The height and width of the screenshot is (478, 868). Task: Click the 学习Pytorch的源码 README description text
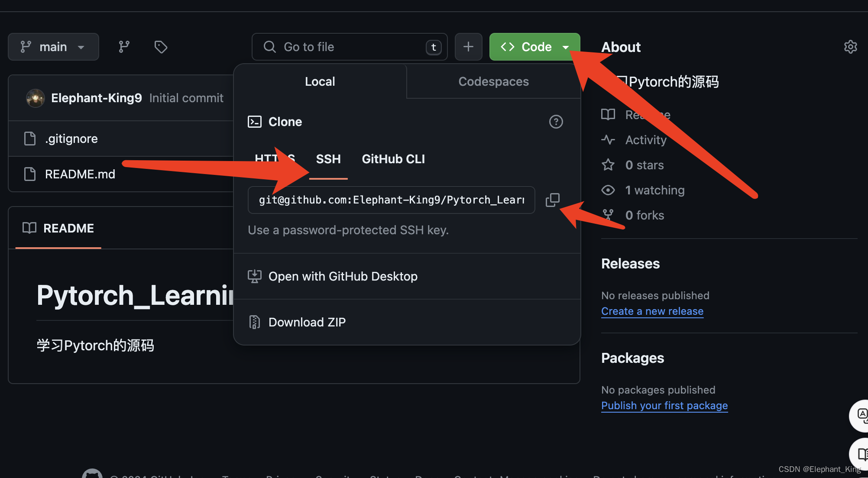[95, 346]
